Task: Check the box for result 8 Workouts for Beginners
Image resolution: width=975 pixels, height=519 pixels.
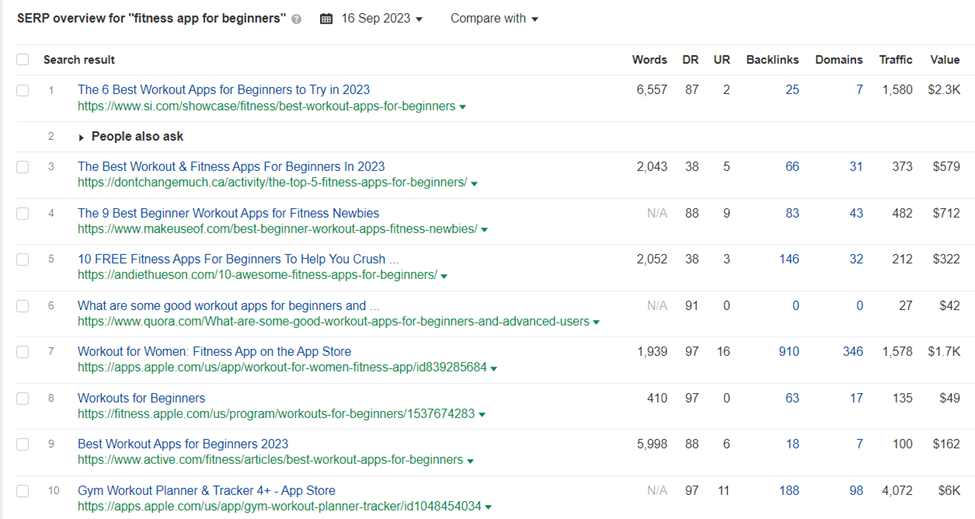Action: point(23,399)
